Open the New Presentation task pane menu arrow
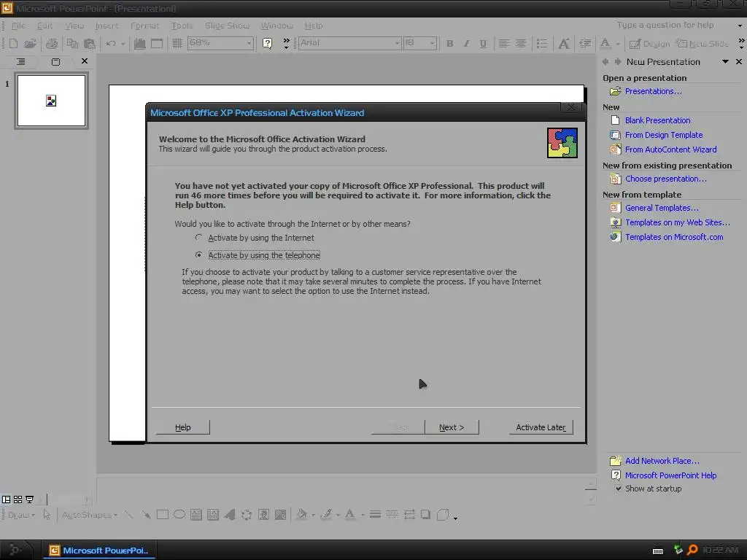 pos(725,61)
